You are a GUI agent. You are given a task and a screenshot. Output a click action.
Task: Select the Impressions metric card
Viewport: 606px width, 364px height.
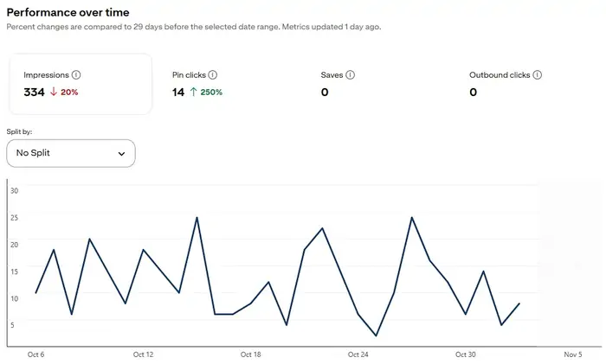[81, 84]
